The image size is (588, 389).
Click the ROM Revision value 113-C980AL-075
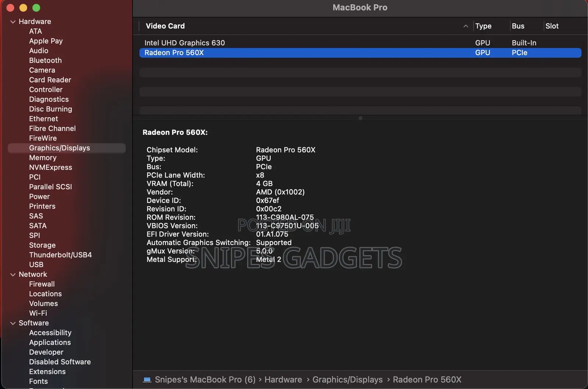(285, 217)
